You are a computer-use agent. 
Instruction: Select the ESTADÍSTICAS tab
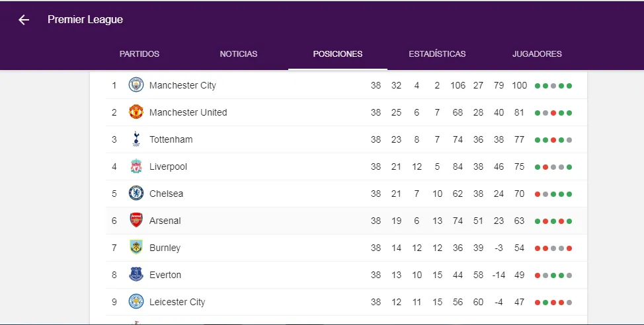[437, 54]
